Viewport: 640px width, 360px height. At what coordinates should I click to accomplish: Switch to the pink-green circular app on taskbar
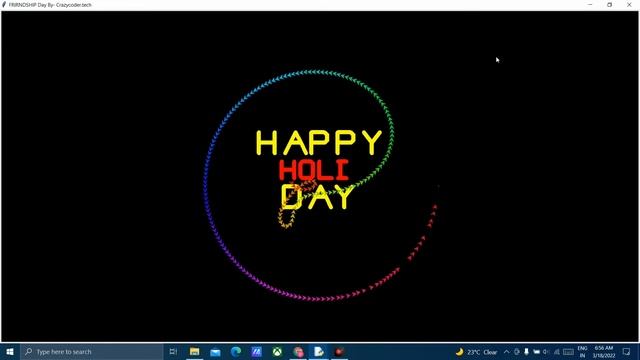tap(298, 351)
